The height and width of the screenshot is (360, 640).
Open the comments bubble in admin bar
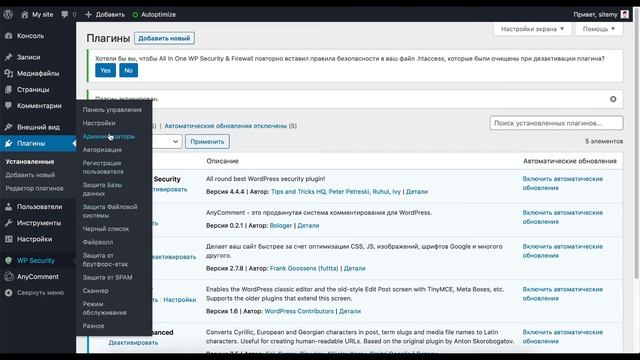point(68,14)
